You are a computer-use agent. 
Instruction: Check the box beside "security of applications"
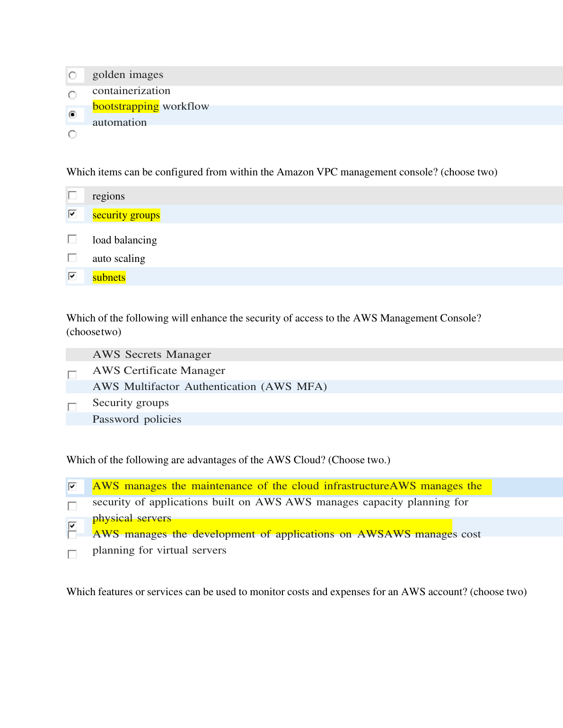(x=72, y=506)
